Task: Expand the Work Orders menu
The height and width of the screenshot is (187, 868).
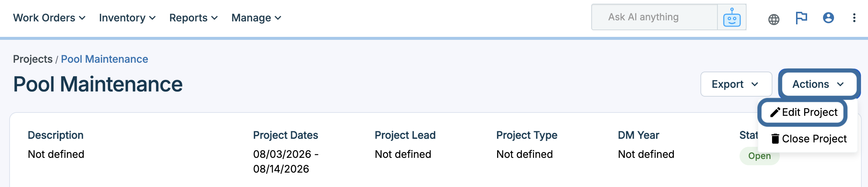Action: 49,18
